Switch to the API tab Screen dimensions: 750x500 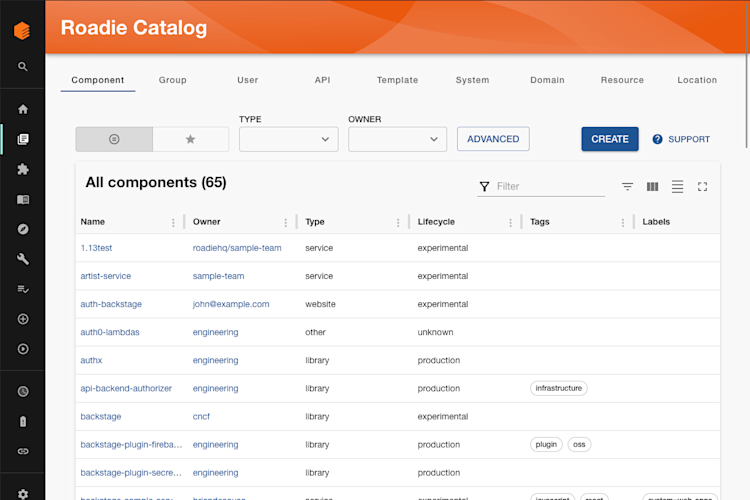[322, 80]
